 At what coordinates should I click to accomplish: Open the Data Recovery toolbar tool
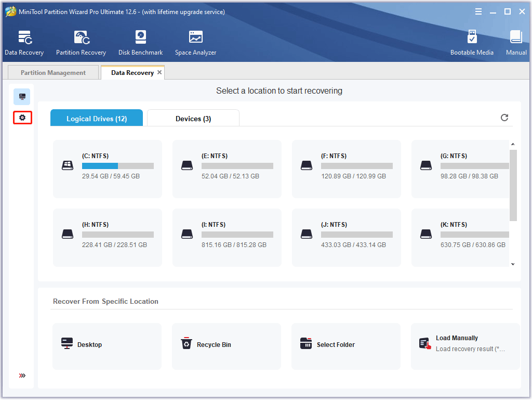click(24, 43)
